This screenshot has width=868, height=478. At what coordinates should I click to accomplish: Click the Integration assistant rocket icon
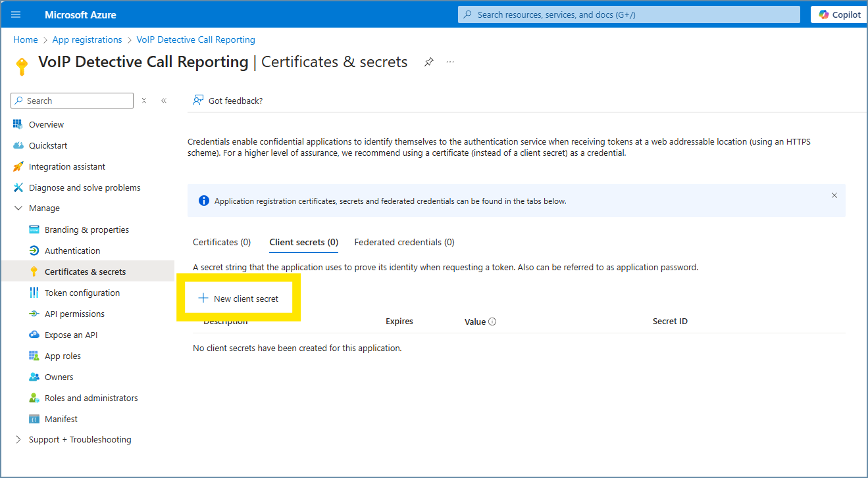click(x=18, y=166)
